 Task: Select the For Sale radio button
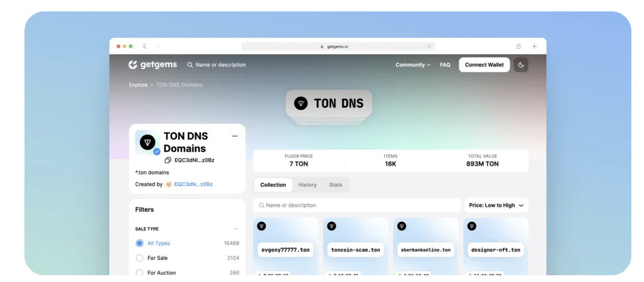(x=140, y=258)
